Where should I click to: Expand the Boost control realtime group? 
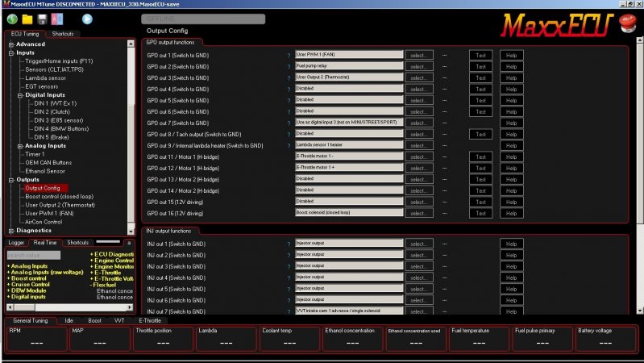(8, 278)
